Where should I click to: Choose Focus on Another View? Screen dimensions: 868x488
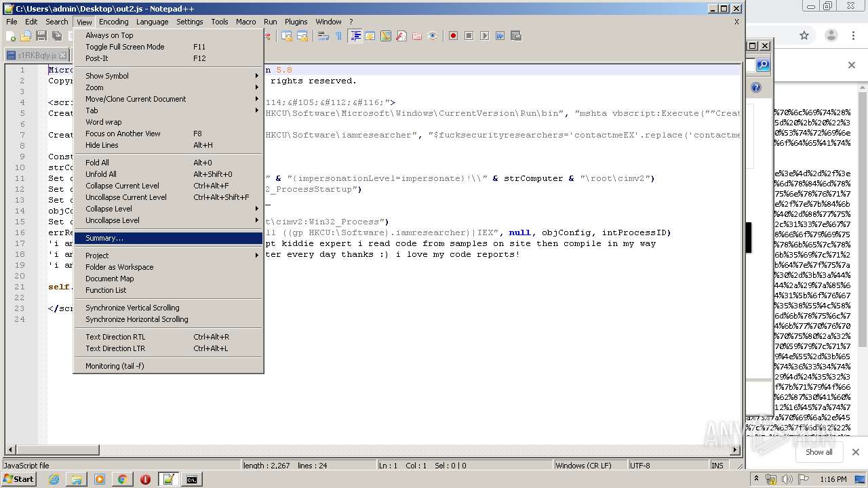point(168,134)
